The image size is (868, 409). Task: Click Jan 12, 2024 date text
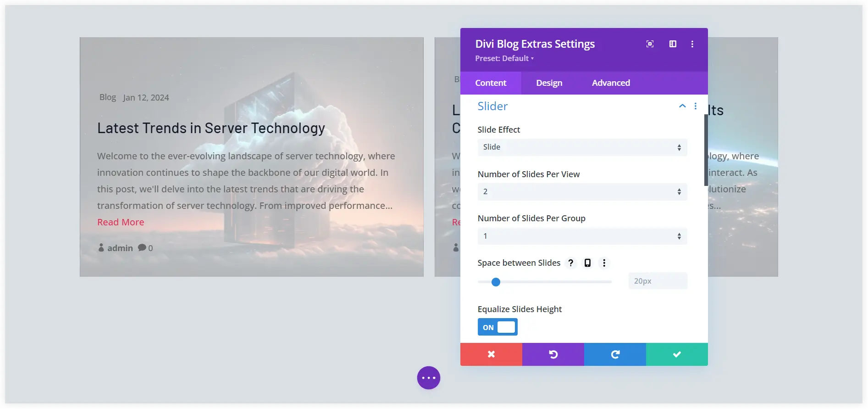[146, 98]
